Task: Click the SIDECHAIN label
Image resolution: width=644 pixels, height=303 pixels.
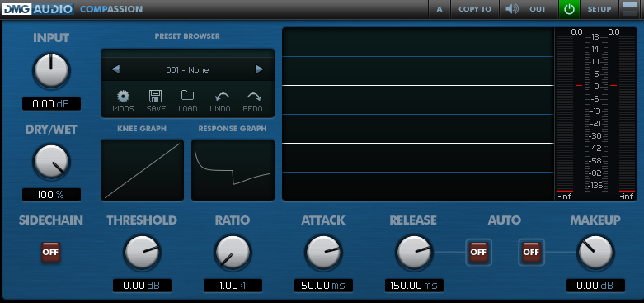Action: (51, 220)
